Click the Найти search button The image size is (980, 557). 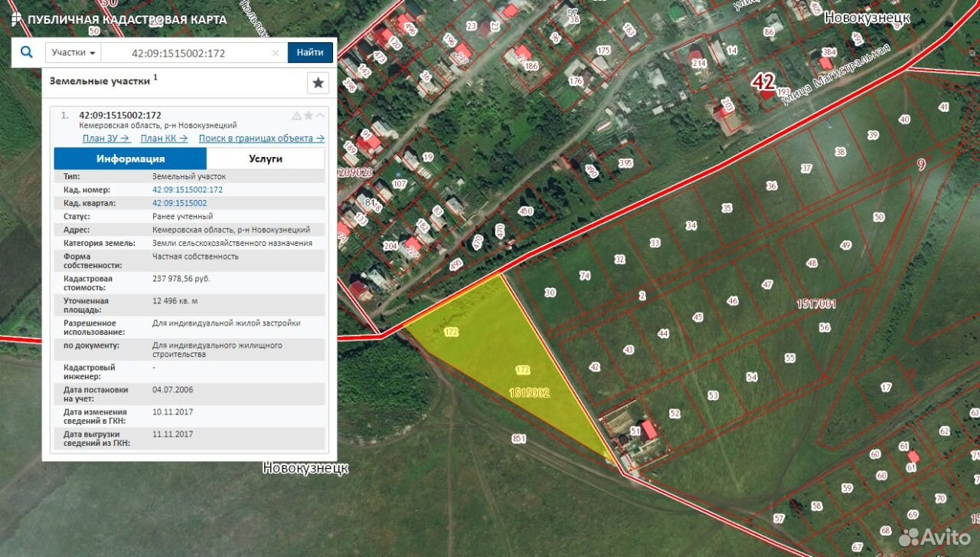[x=310, y=53]
